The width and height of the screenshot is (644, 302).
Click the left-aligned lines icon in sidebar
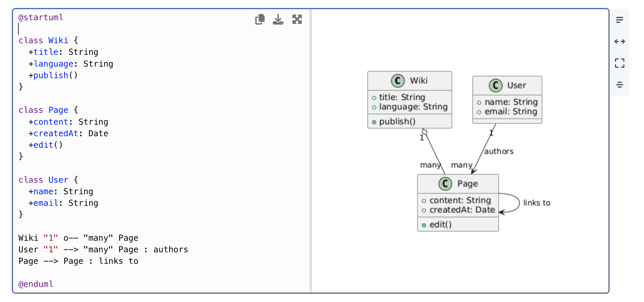[x=619, y=20]
